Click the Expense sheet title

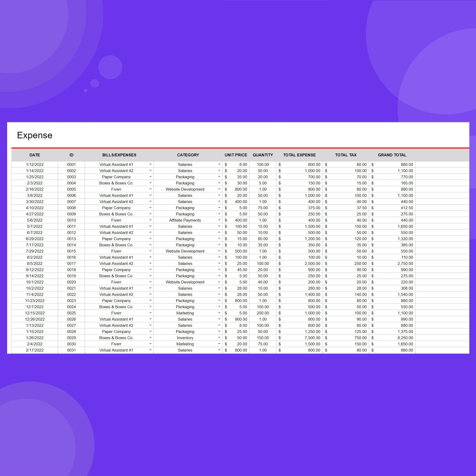click(x=35, y=135)
